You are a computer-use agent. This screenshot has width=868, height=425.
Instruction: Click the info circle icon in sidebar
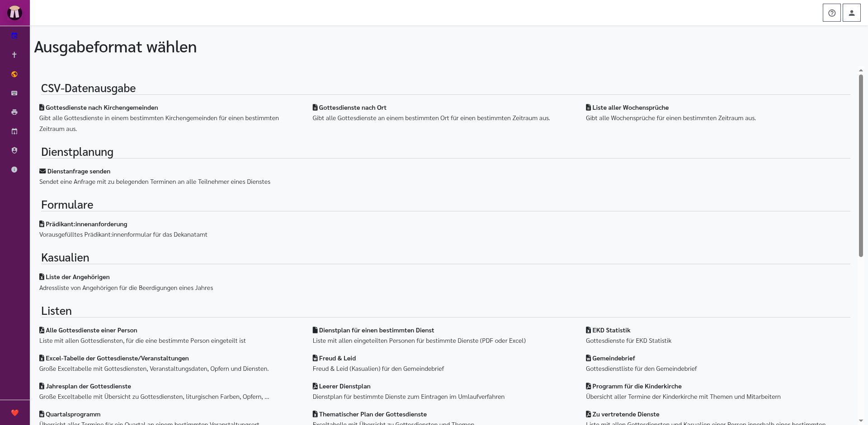14,169
